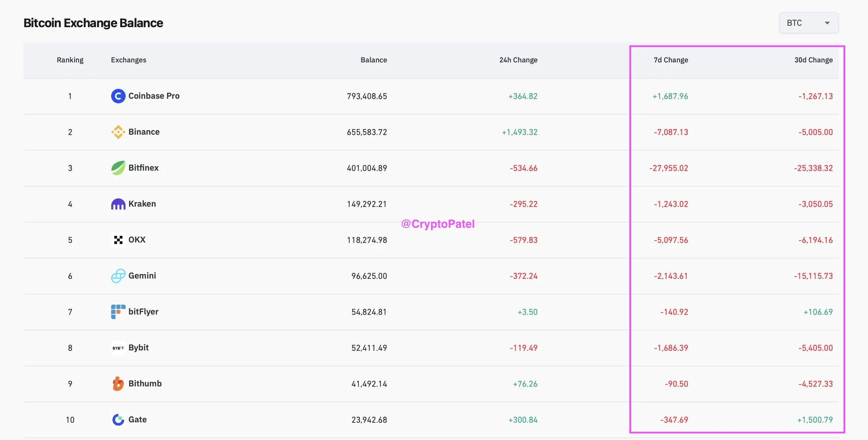The image size is (868, 440).
Task: Click Bitfinex 7d change value -27,955.02
Action: pos(669,168)
